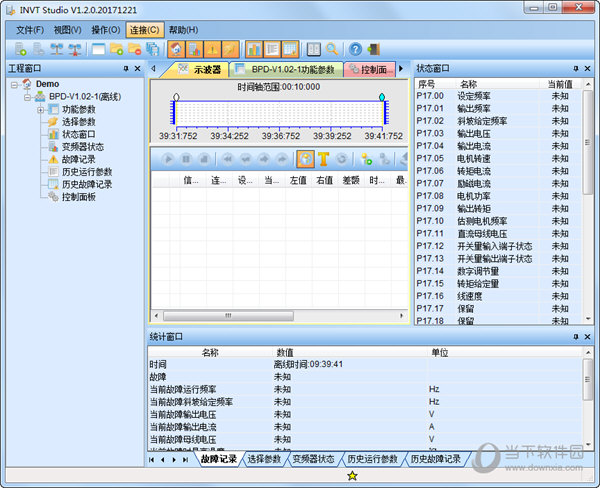The width and height of the screenshot is (600, 488).
Task: Click the add folder icon with green plus
Action: click(x=116, y=49)
